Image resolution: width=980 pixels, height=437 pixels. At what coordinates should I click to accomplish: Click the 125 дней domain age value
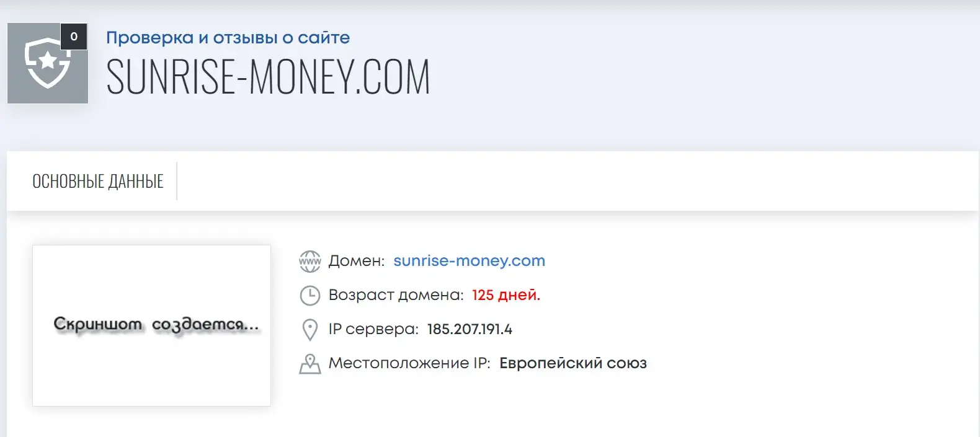(506, 295)
